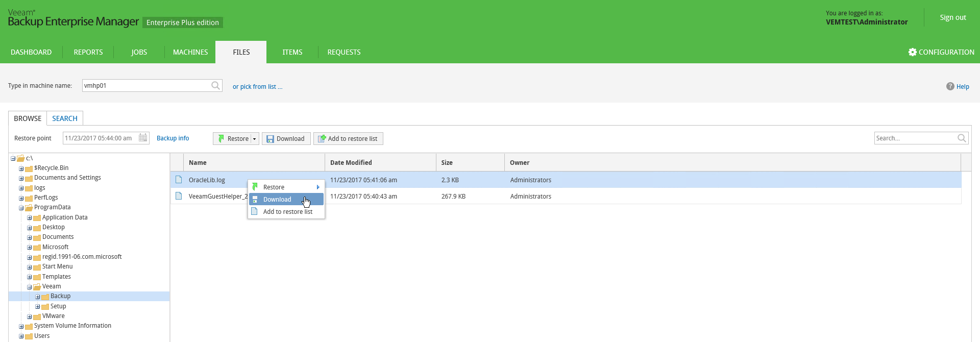Expand the System Volume Information node
Viewport: 980px width, 342px height.
coord(21,326)
